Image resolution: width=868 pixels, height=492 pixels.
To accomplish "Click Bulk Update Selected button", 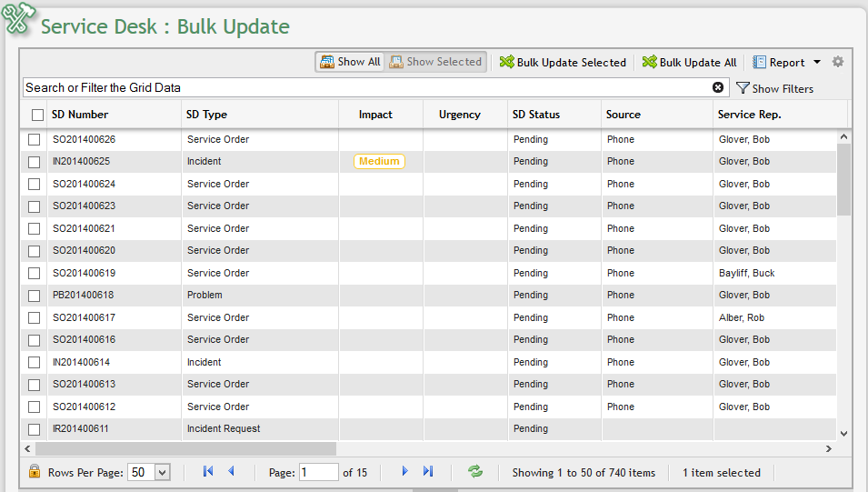I will coord(563,63).
